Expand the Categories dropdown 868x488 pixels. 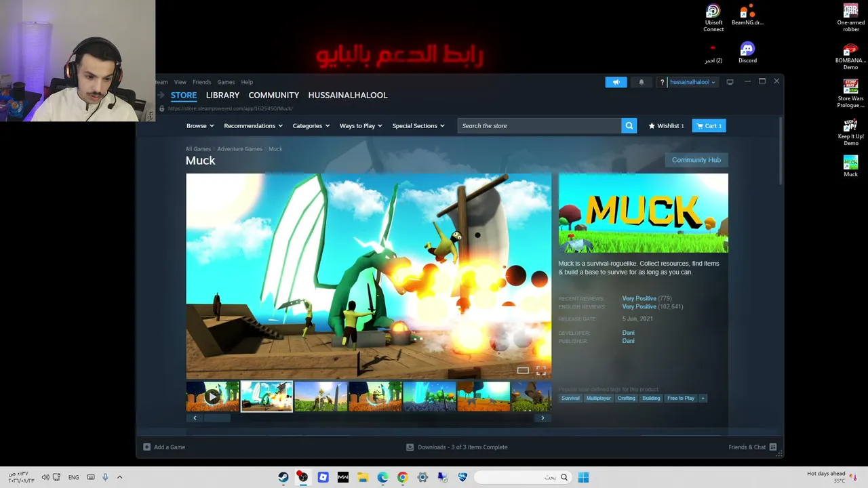pos(311,125)
